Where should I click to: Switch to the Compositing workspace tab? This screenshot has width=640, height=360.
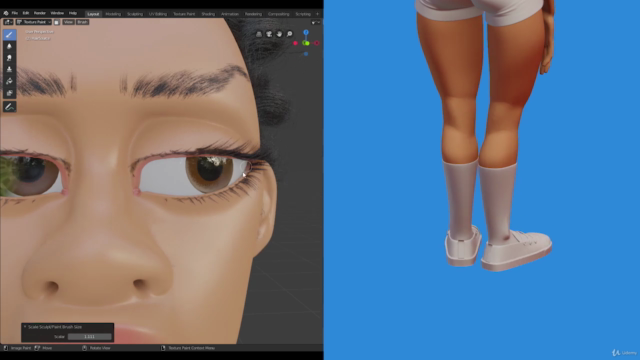pos(279,14)
